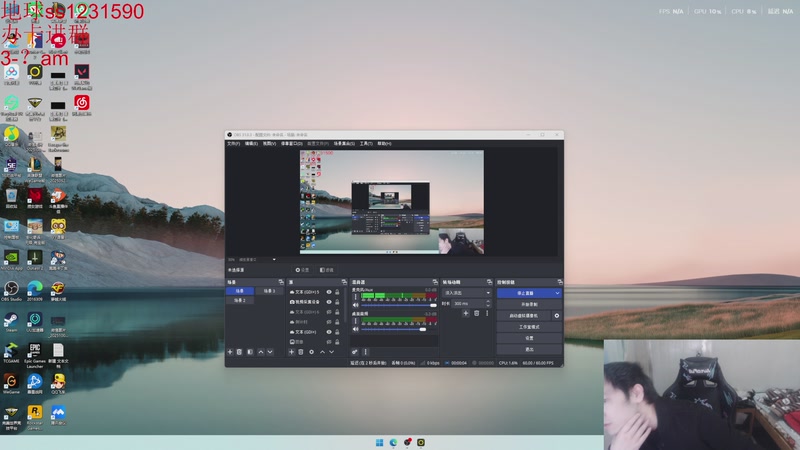Show the hidden 文本 (GDI+) 6 source via eye icon
This screenshot has height=450, width=800.
click(x=329, y=312)
